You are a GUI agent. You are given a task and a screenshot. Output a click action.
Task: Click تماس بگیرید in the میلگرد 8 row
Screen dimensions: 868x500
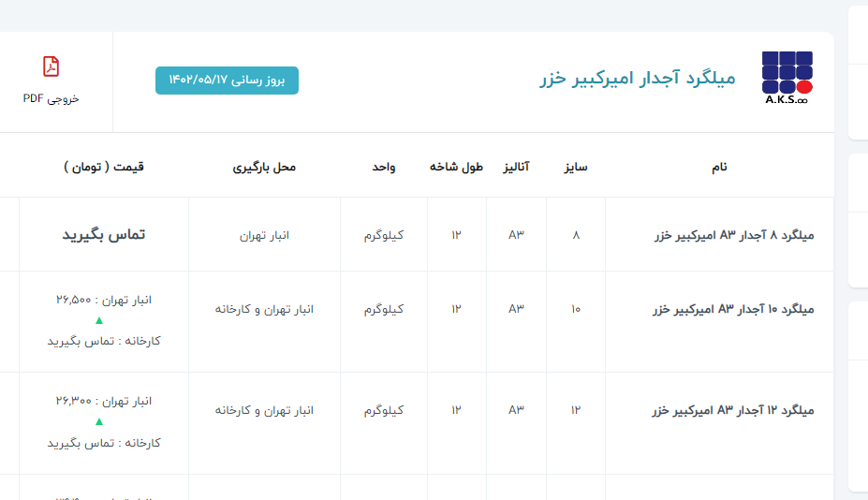(x=104, y=235)
